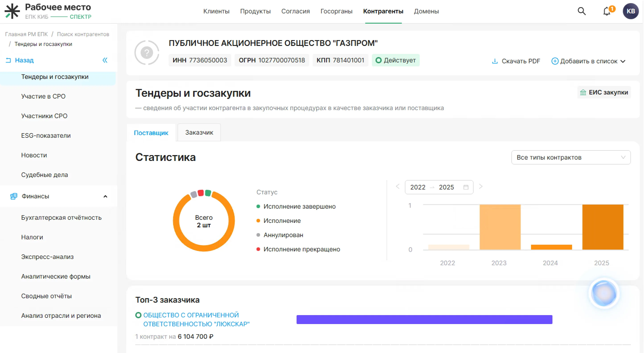Viewport: 644px width, 353px height.
Task: Open the floating blue assistant bubble
Action: pos(604,293)
